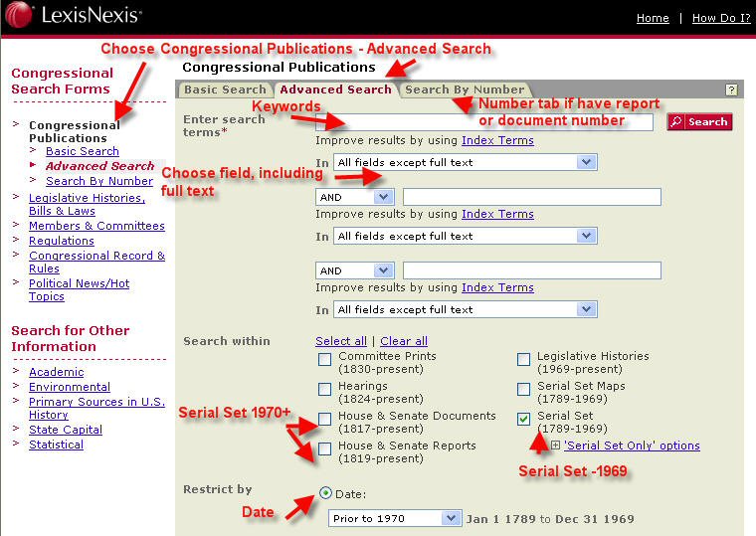Check the Committee Prints checkbox
This screenshot has width=756, height=536.
pyautogui.click(x=325, y=359)
